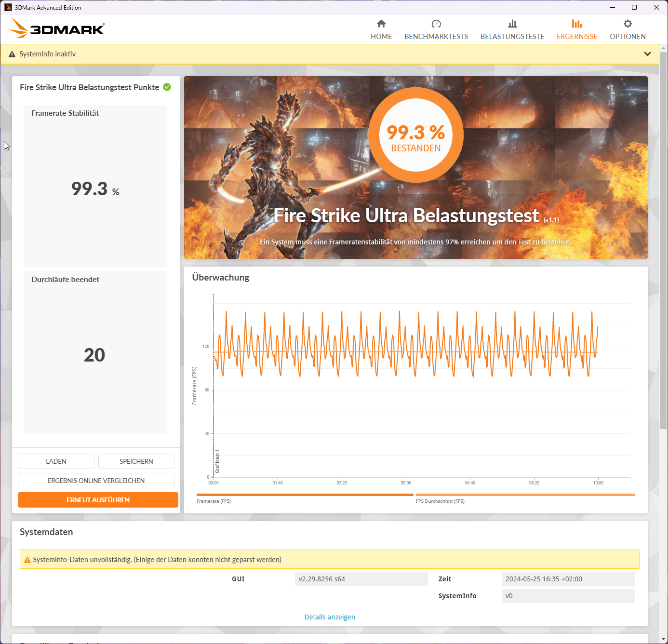Click the SPEICHERN button

[136, 461]
